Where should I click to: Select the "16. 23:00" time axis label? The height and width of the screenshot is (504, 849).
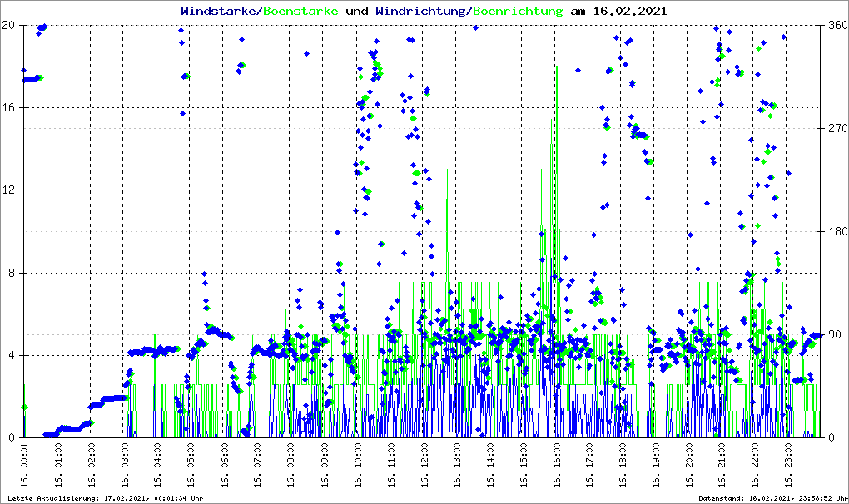click(x=789, y=467)
